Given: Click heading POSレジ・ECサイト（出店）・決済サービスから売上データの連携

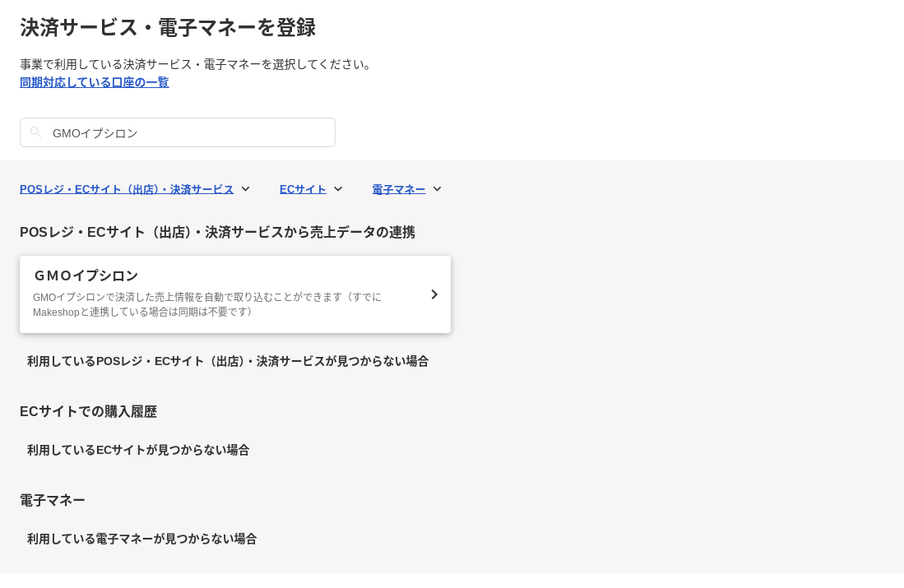Looking at the screenshot, I should pos(217,232).
